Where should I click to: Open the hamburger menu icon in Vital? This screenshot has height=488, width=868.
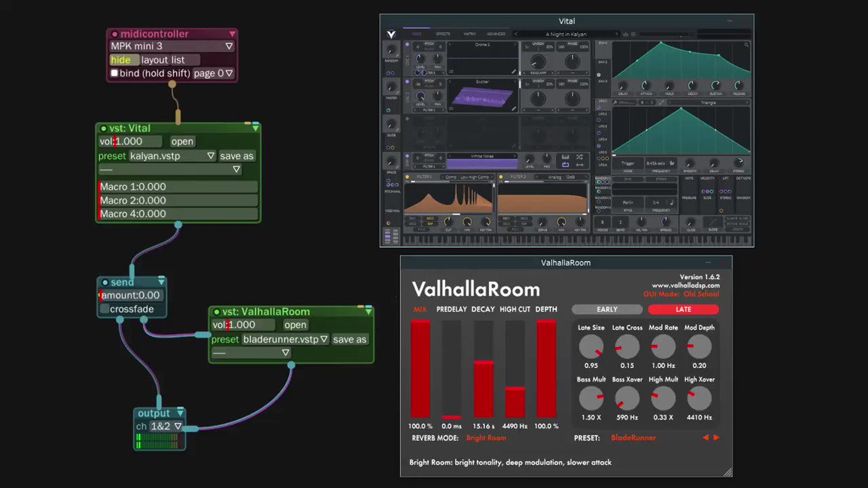pyautogui.click(x=633, y=34)
